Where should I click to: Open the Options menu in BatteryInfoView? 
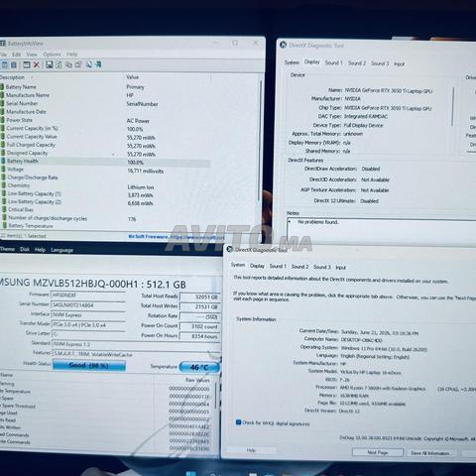52,55
